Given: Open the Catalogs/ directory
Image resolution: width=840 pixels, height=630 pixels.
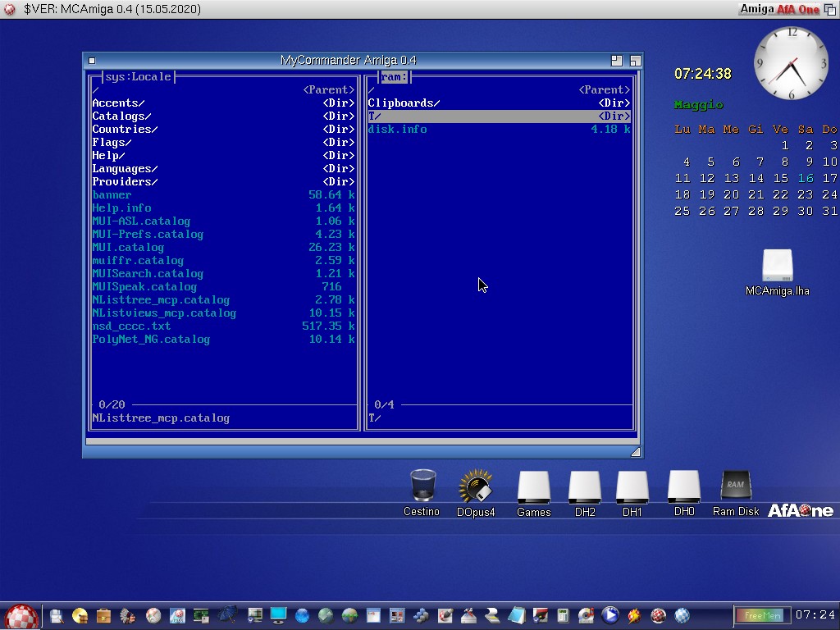Looking at the screenshot, I should (x=121, y=116).
